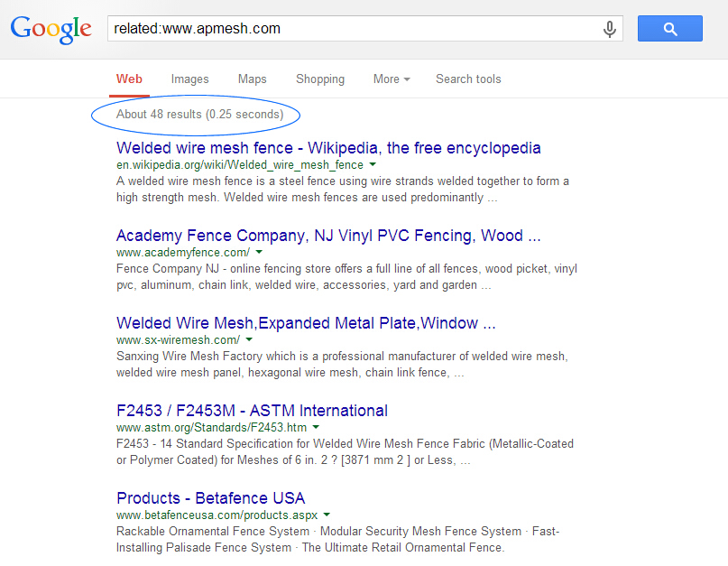Switch to the Images tab
Image resolution: width=728 pixels, height=566 pixels.
click(189, 79)
